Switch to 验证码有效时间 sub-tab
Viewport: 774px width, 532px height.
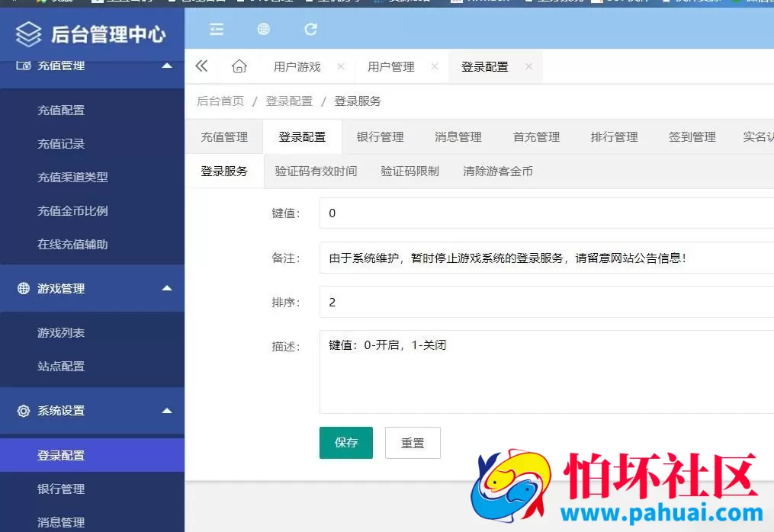pos(316,171)
